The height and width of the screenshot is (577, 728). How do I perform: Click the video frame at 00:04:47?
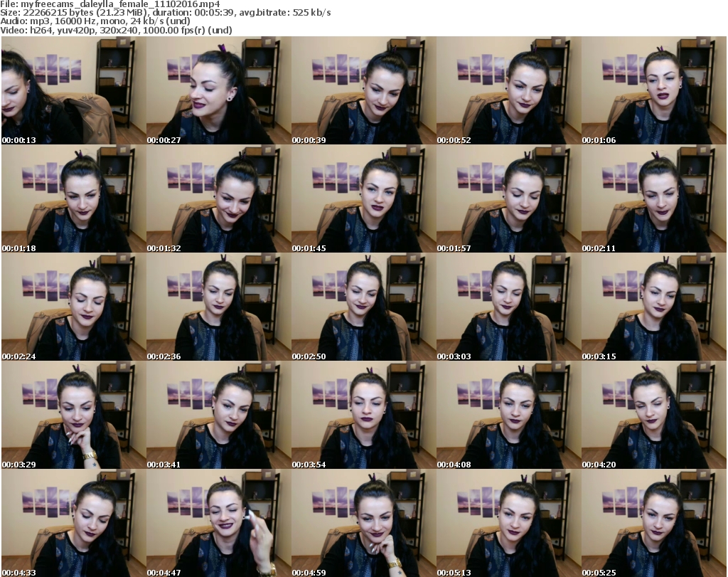(219, 523)
